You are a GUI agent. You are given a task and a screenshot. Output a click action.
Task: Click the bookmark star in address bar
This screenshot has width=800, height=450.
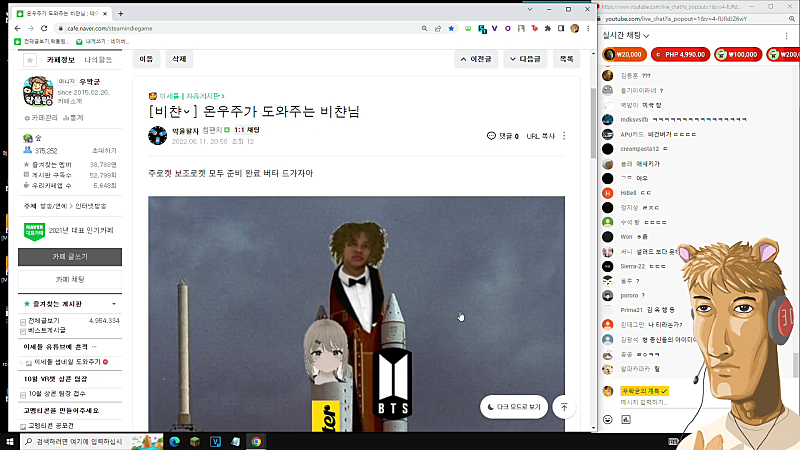click(451, 29)
